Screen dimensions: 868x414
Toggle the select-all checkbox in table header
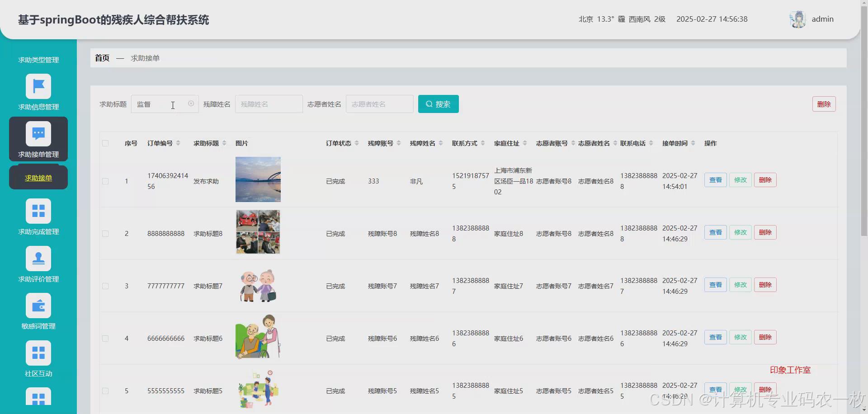(x=105, y=143)
